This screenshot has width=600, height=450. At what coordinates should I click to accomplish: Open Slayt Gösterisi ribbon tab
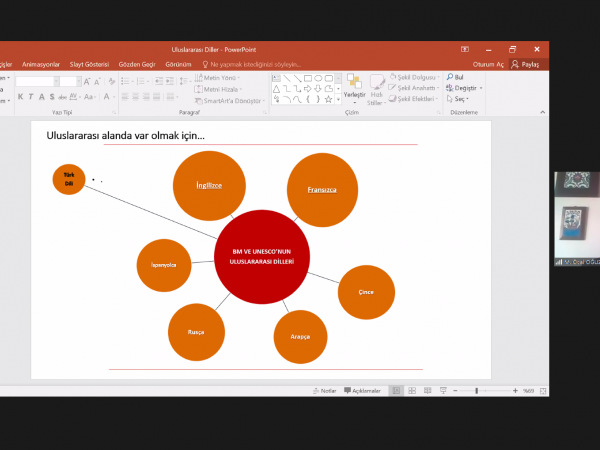click(x=89, y=64)
